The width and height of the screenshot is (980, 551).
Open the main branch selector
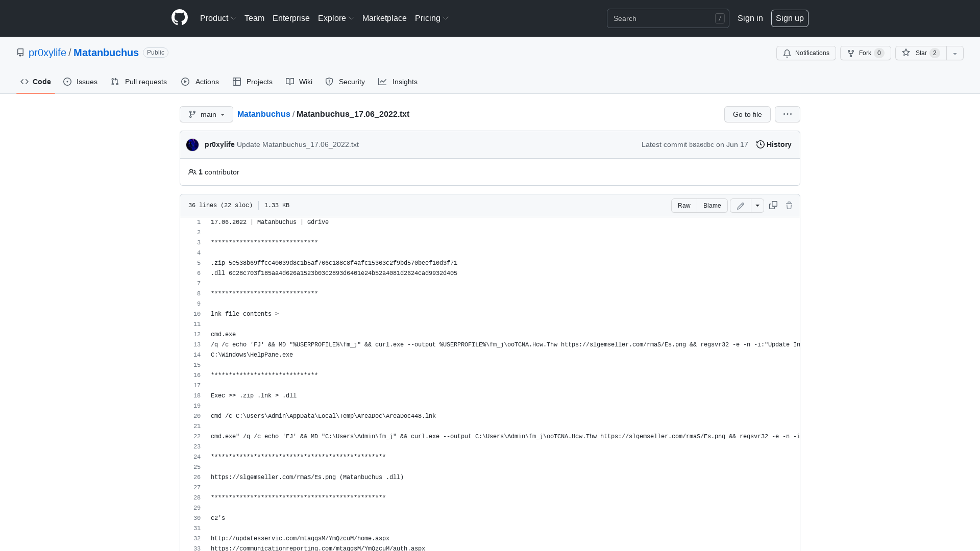click(x=206, y=114)
